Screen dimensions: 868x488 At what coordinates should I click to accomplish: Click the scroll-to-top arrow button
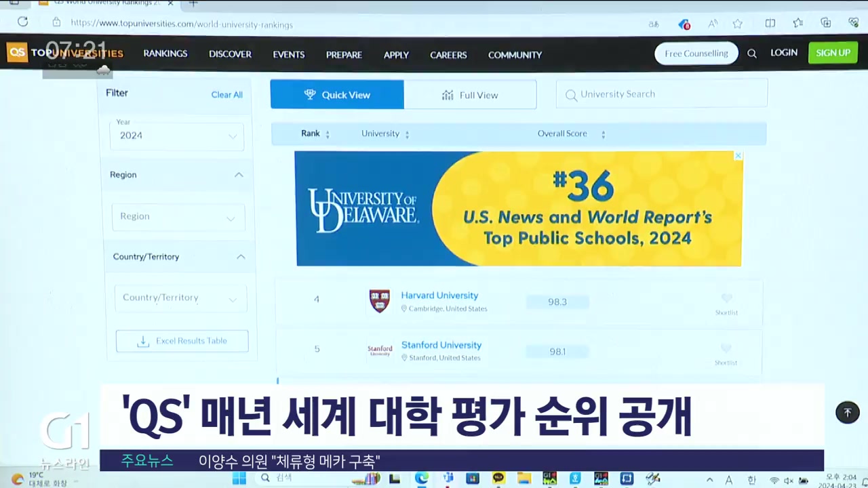[x=847, y=412]
